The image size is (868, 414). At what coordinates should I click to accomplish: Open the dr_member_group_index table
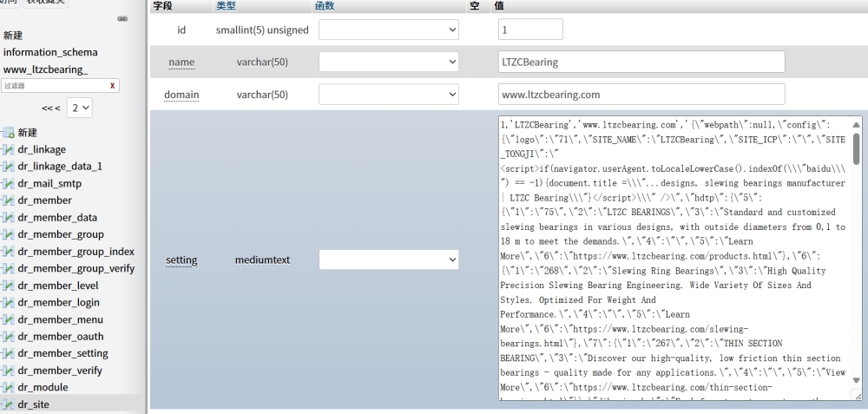76,252
